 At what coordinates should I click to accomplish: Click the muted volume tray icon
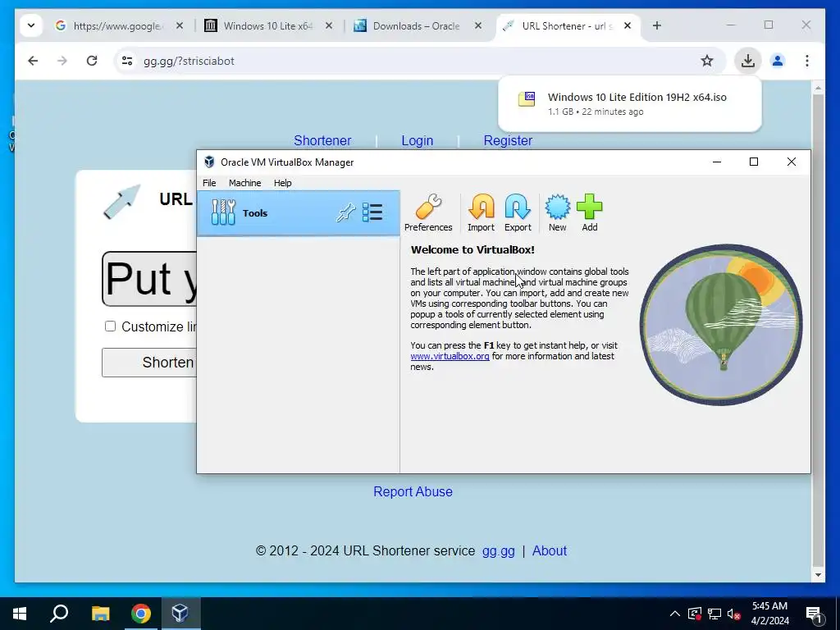point(734,614)
